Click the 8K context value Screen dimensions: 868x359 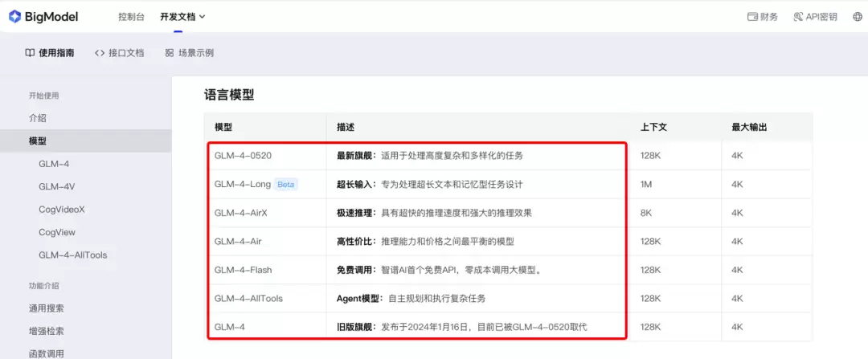tap(646, 213)
